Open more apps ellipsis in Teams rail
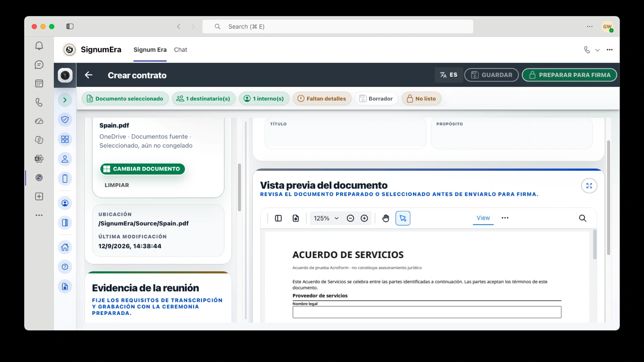The height and width of the screenshot is (362, 644). 39,215
